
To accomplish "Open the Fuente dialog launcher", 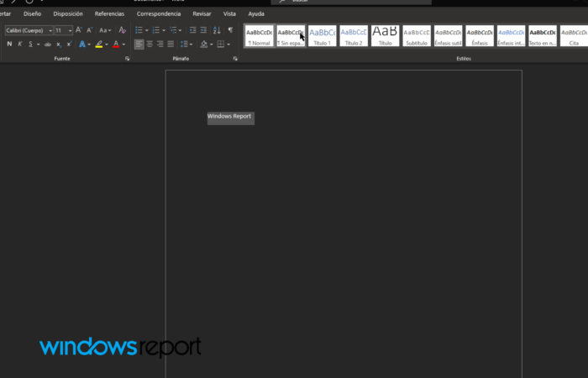I will [127, 59].
